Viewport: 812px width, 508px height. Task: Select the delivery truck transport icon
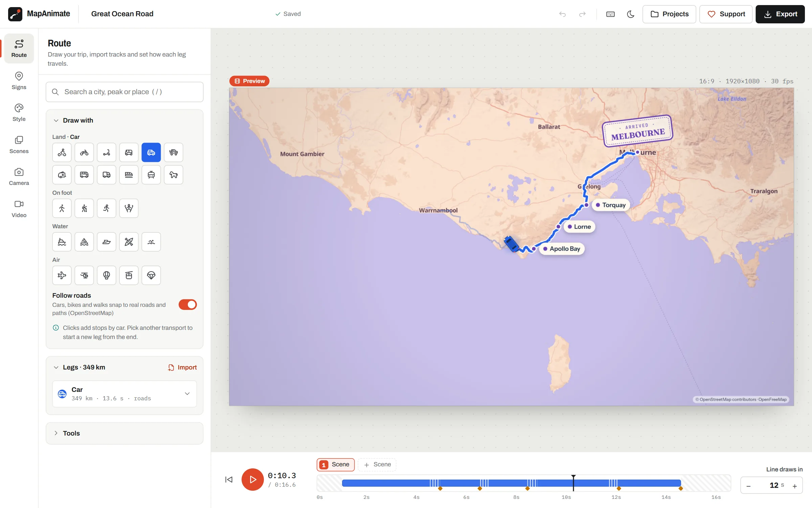[107, 175]
